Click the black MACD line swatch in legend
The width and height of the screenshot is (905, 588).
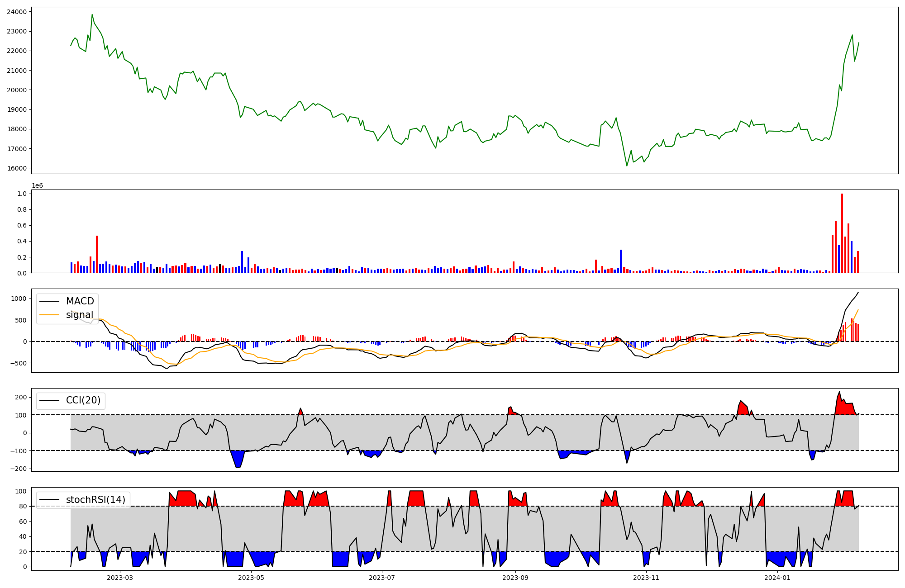click(x=49, y=301)
